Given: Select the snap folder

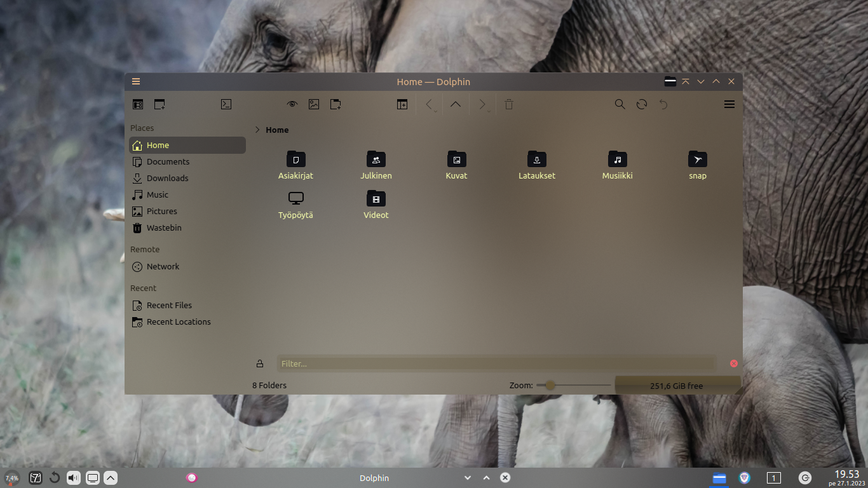Looking at the screenshot, I should tap(698, 166).
